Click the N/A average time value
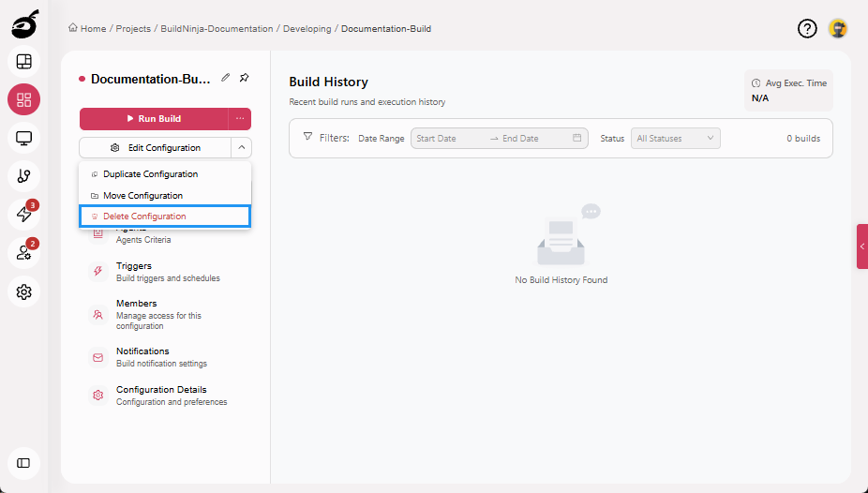Image resolution: width=868 pixels, height=493 pixels. point(759,97)
